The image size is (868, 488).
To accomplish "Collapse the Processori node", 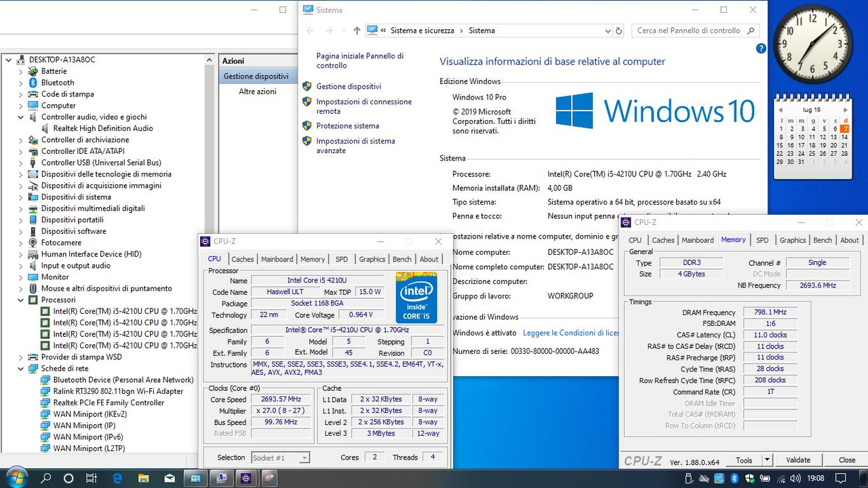I will (21, 300).
